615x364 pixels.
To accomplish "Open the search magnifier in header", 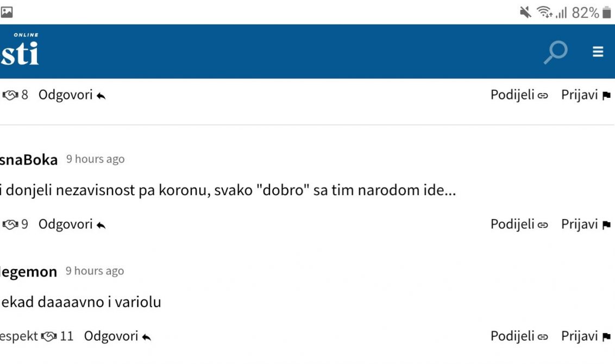I will 556,52.
